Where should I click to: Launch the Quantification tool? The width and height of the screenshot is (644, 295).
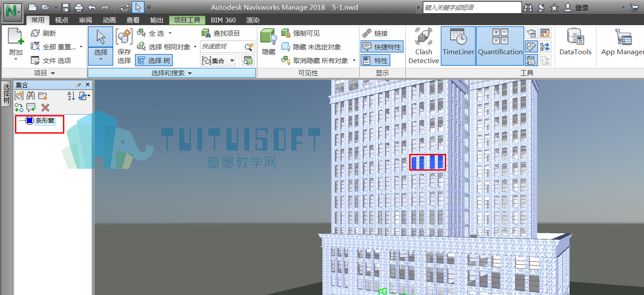coord(500,46)
